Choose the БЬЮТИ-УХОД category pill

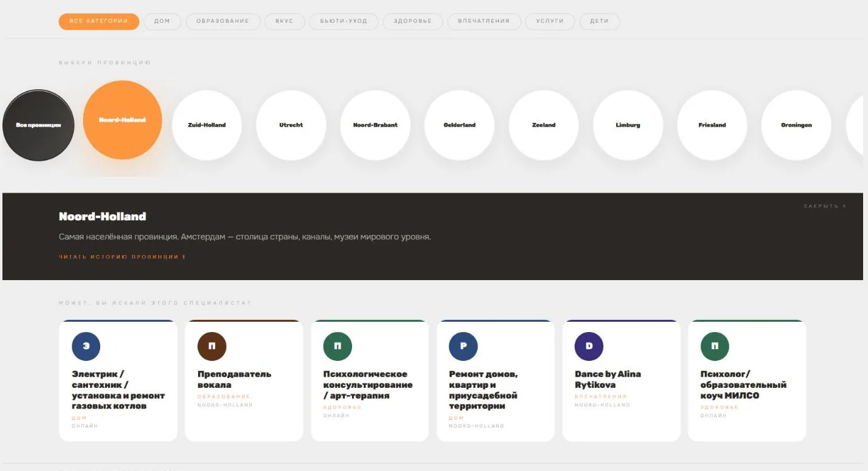(344, 21)
